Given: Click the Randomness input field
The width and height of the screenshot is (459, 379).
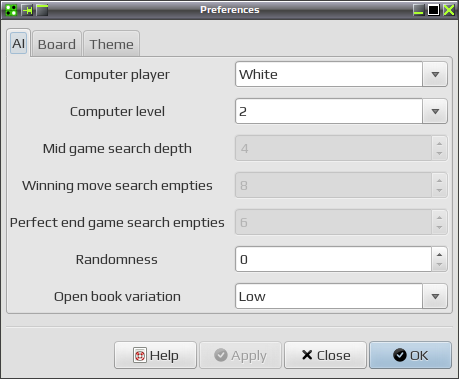Looking at the screenshot, I should (333, 259).
